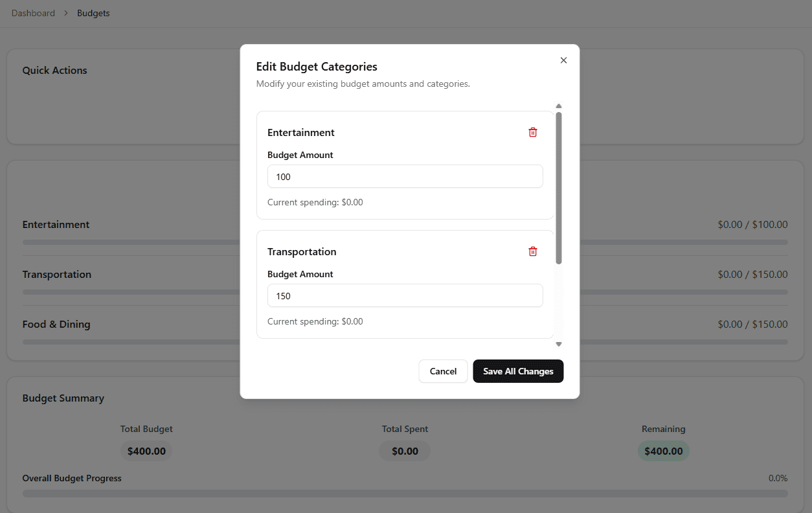Click the Food & Dining progress bar

(130, 342)
